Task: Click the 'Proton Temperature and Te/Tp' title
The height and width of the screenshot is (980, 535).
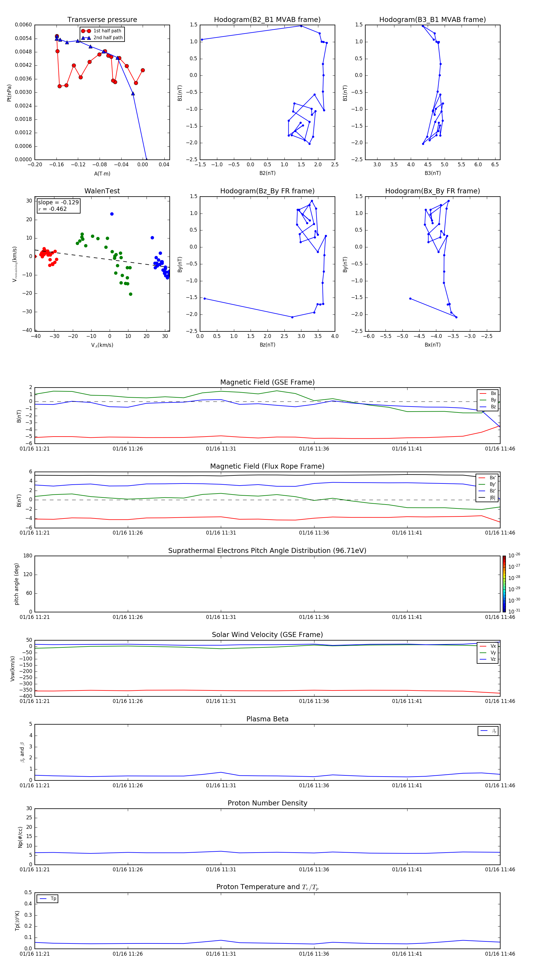Action: pos(267,887)
